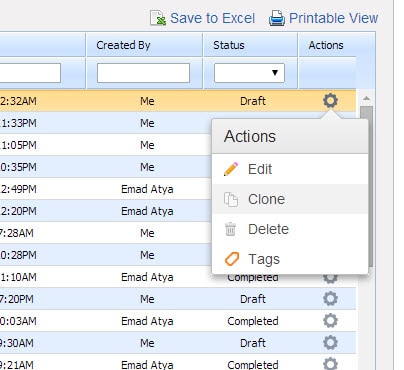Select the Emad Atya cell in the 2:20PM row

pyautogui.click(x=147, y=211)
